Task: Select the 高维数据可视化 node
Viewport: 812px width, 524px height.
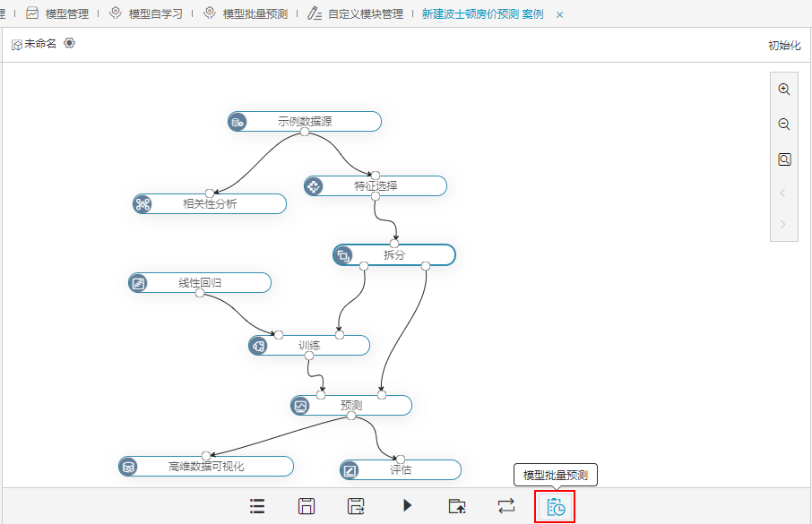Action: pyautogui.click(x=206, y=467)
